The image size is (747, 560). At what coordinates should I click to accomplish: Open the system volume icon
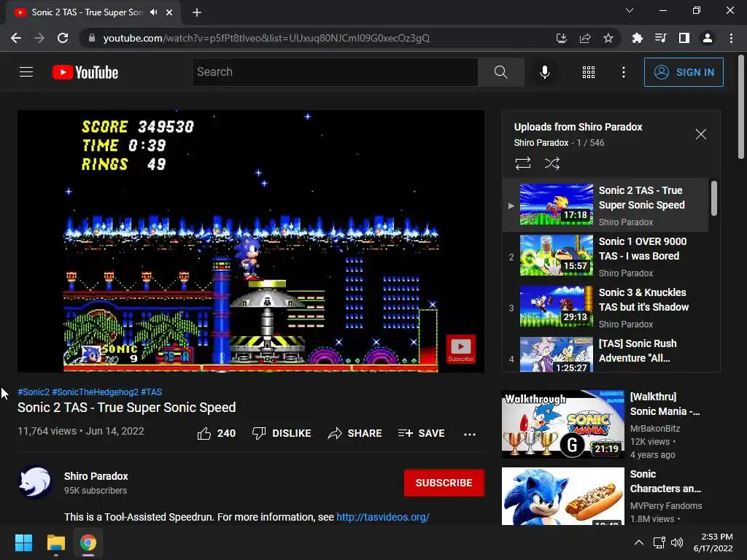coord(676,542)
